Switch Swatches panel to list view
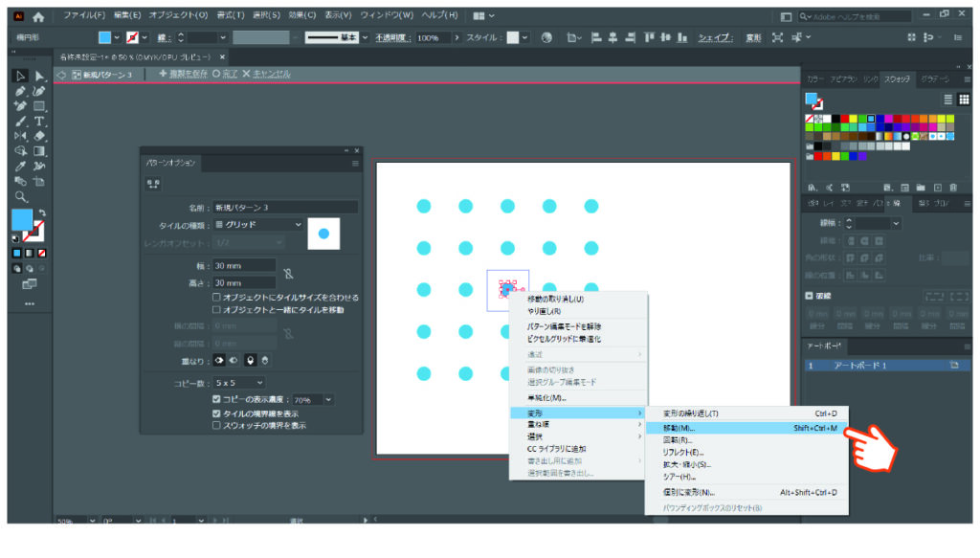The height and width of the screenshot is (558, 980). [x=947, y=100]
